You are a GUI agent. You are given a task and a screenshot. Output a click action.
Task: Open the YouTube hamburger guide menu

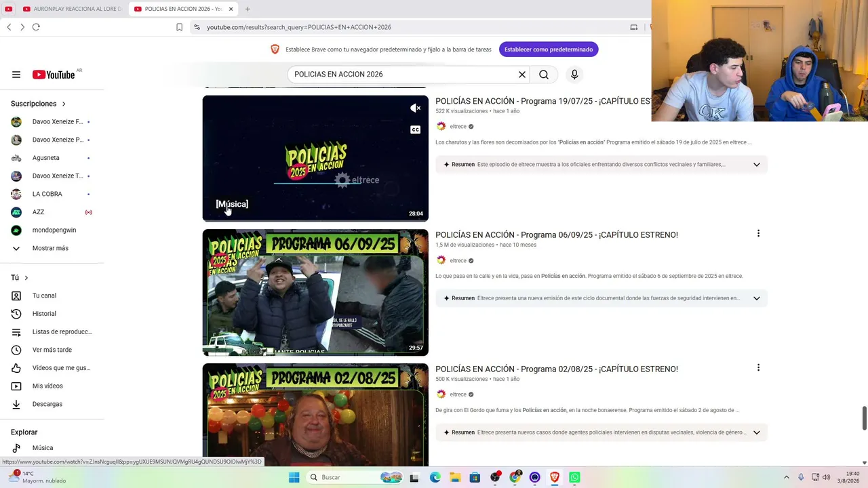tap(16, 75)
